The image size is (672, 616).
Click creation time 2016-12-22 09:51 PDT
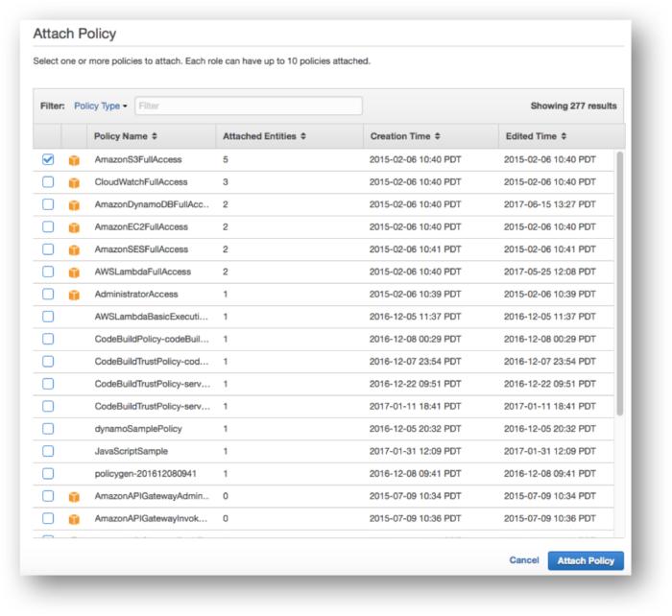[416, 384]
